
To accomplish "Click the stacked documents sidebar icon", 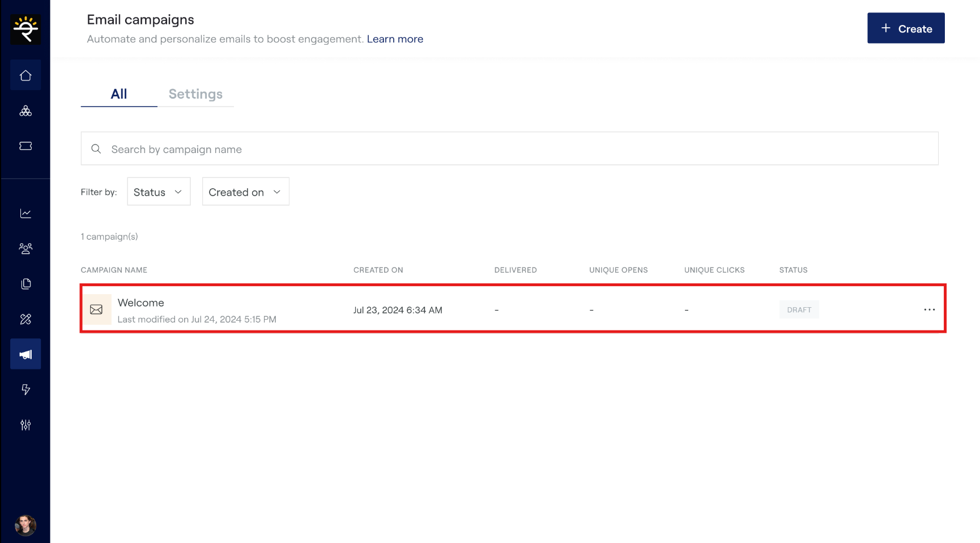I will point(25,284).
